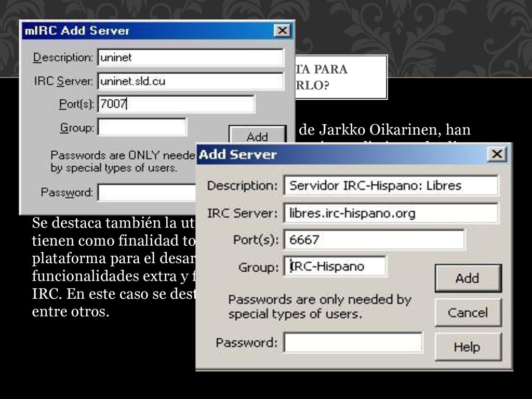The height and width of the screenshot is (399, 532).
Task: Click 'de Jarkko Oikarinen, han' slide text
Action: pos(385,130)
